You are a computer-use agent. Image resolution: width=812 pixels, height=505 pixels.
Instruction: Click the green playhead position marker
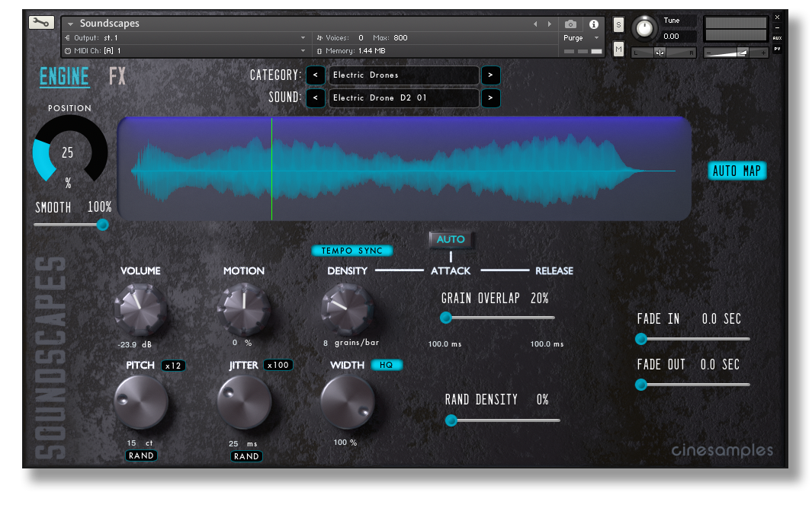tap(272, 168)
